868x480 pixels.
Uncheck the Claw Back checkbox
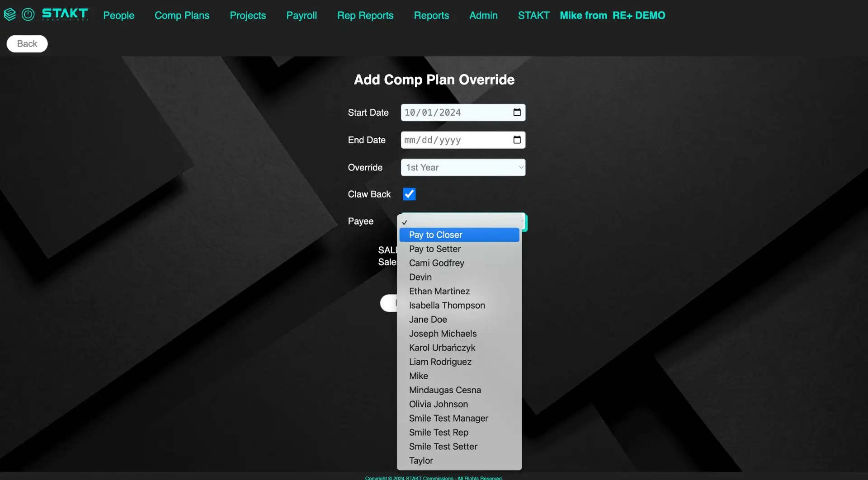tap(409, 194)
